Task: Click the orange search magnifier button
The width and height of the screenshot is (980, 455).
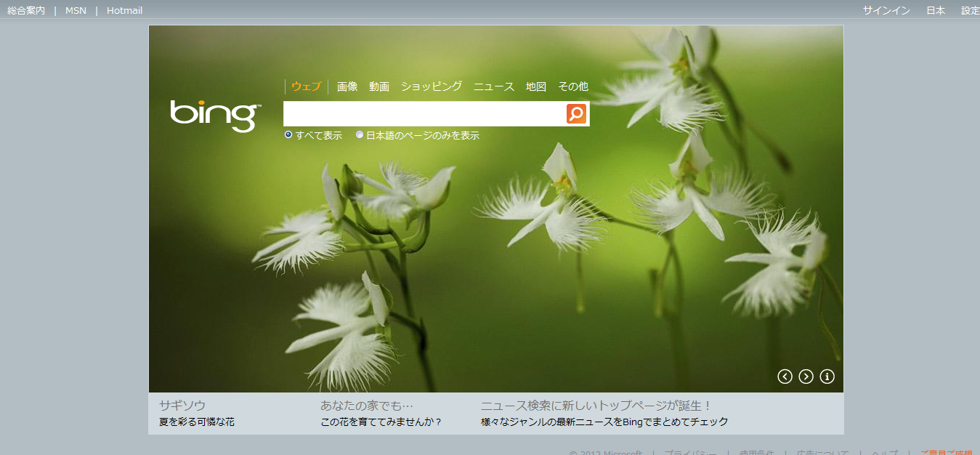Action: point(576,113)
